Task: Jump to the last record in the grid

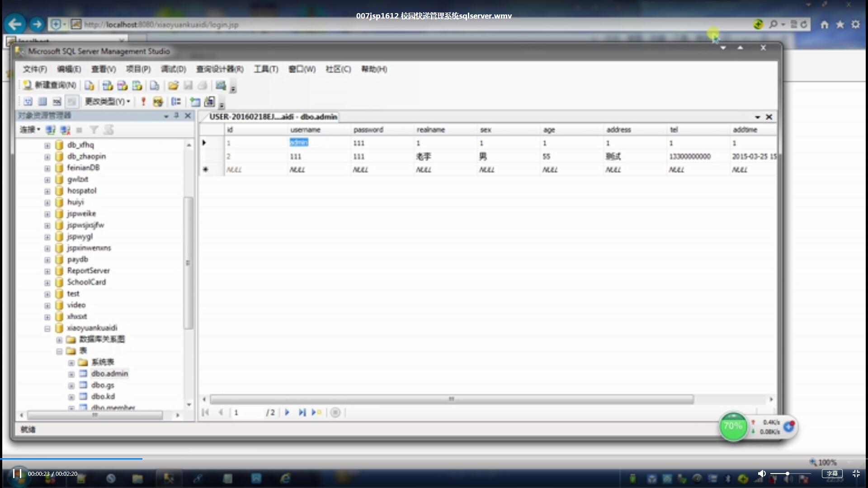Action: tap(302, 412)
